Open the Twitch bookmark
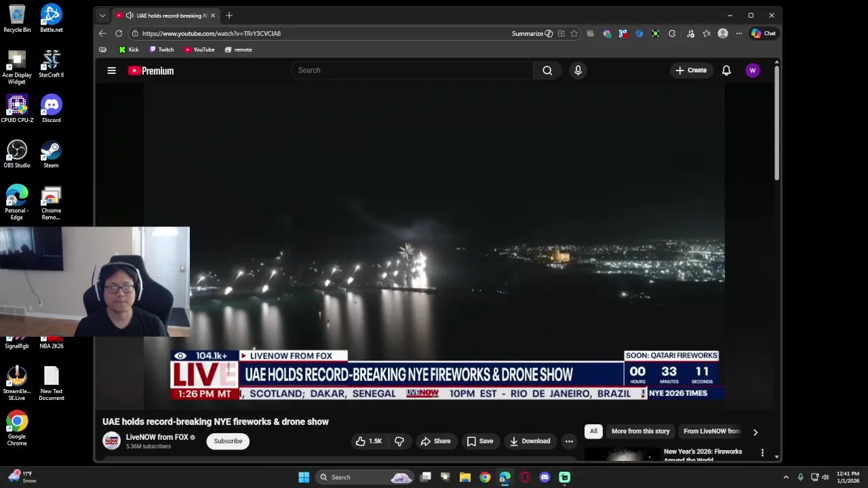Screen dimensions: 868x488 click(x=161, y=49)
